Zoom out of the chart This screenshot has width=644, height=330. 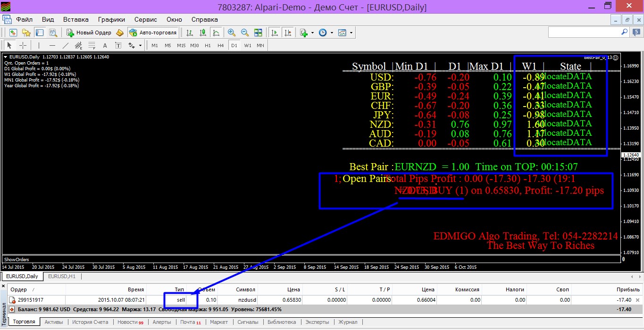tap(245, 33)
